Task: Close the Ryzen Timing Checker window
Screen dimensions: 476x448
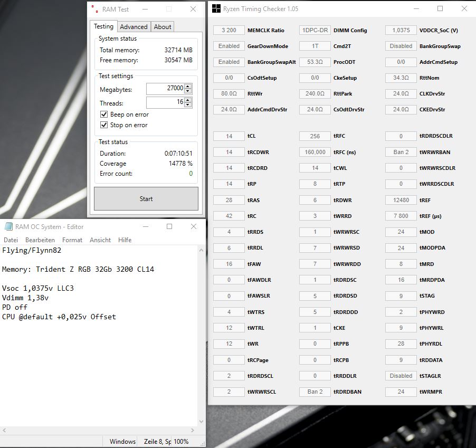Action: pos(464,9)
